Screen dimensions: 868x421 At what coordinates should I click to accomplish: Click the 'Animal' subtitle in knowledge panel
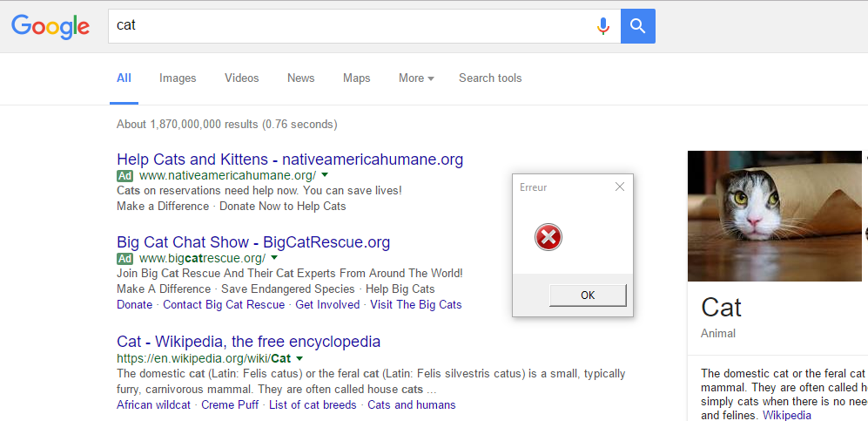718,334
